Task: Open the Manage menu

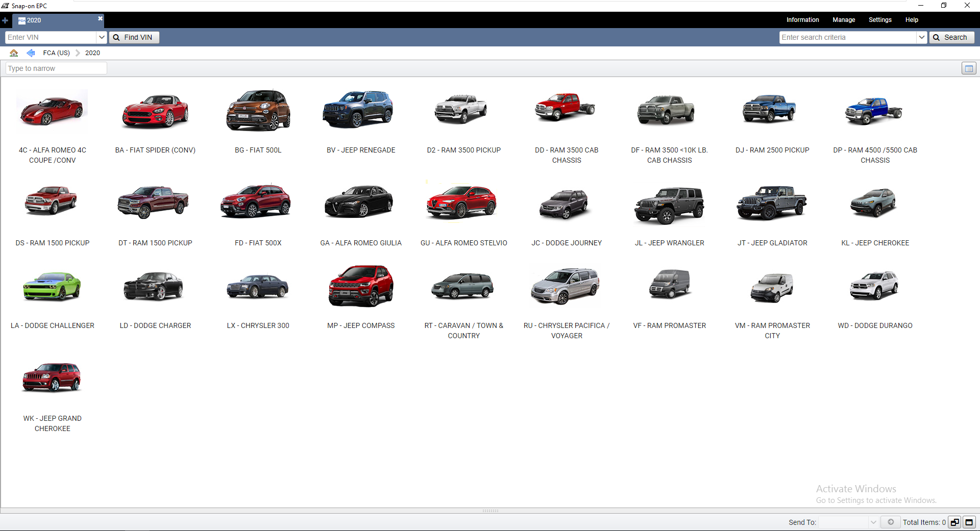Action: [x=844, y=20]
